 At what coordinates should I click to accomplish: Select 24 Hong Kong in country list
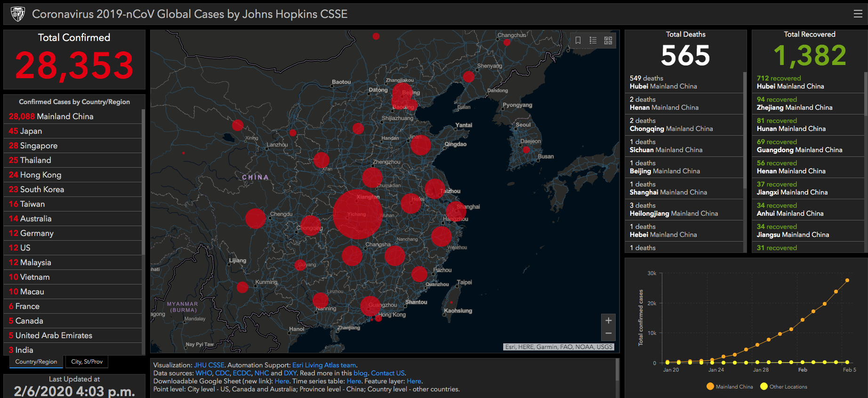(72, 175)
